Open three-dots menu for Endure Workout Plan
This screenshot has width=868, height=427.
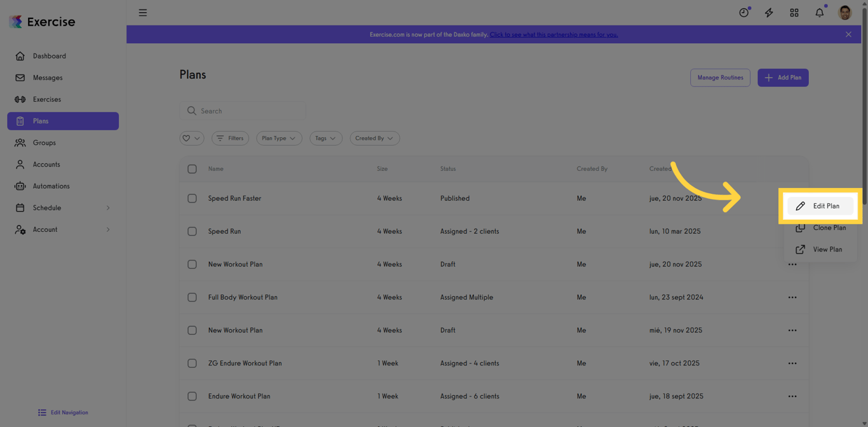(x=792, y=396)
